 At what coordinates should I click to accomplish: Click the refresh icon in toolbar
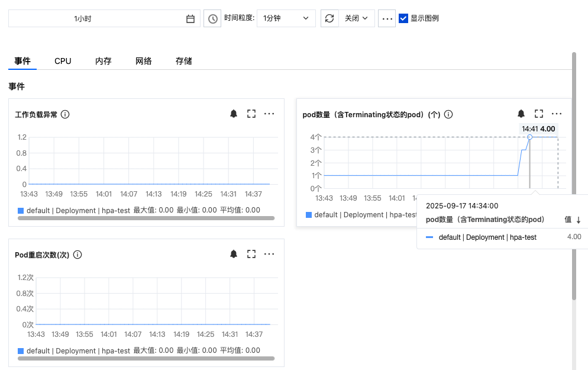click(x=329, y=18)
